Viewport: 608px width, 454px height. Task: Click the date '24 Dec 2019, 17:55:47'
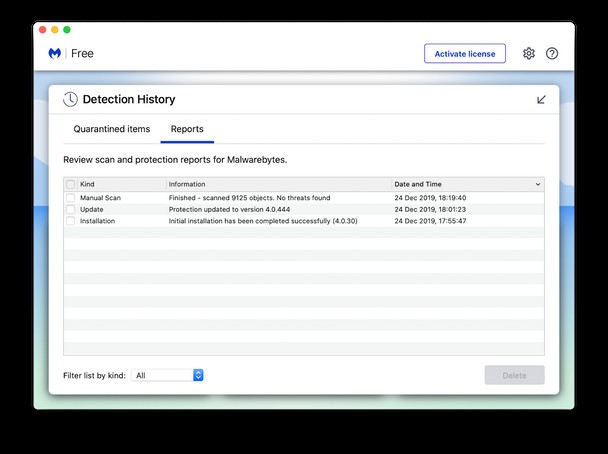click(430, 221)
